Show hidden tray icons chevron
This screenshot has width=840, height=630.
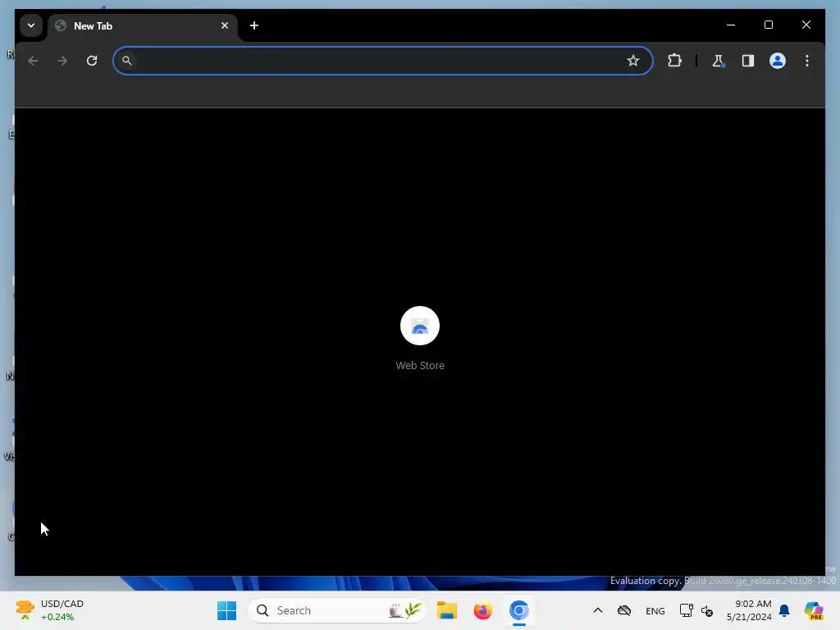tap(598, 610)
